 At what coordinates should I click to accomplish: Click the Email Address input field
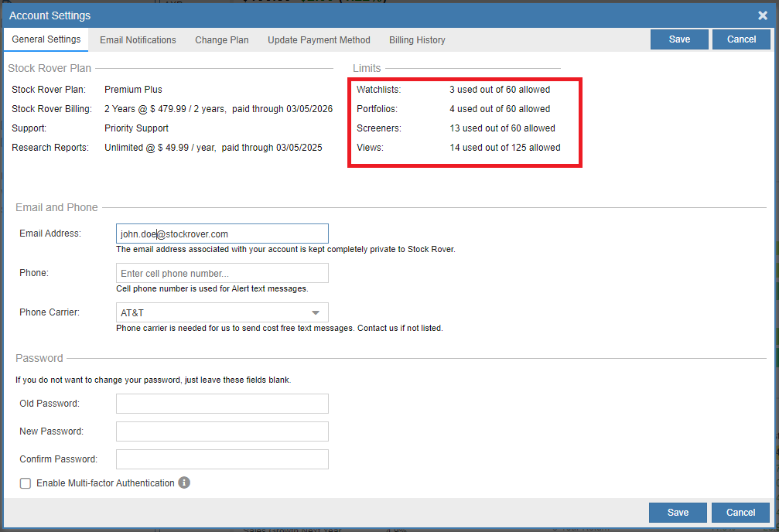[222, 233]
